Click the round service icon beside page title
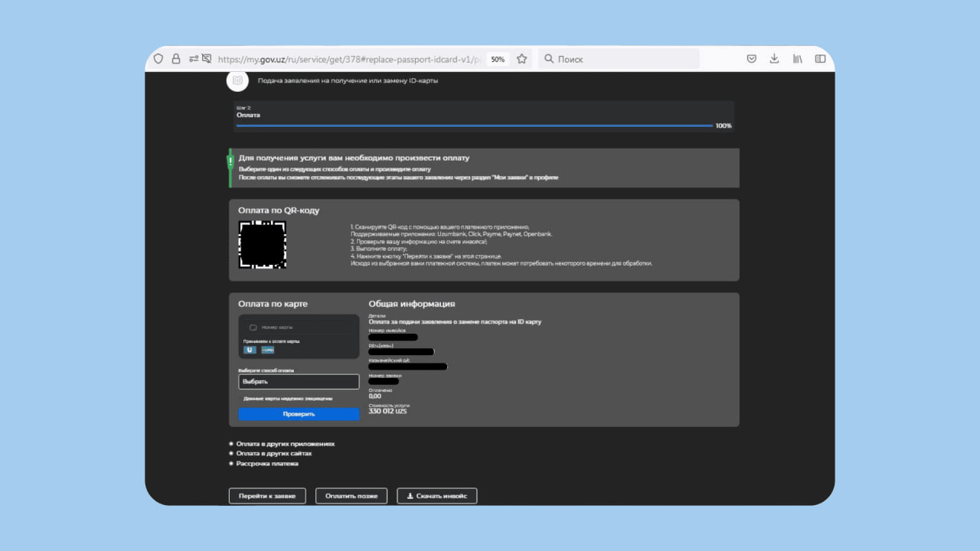This screenshot has width=980, height=551. [237, 80]
